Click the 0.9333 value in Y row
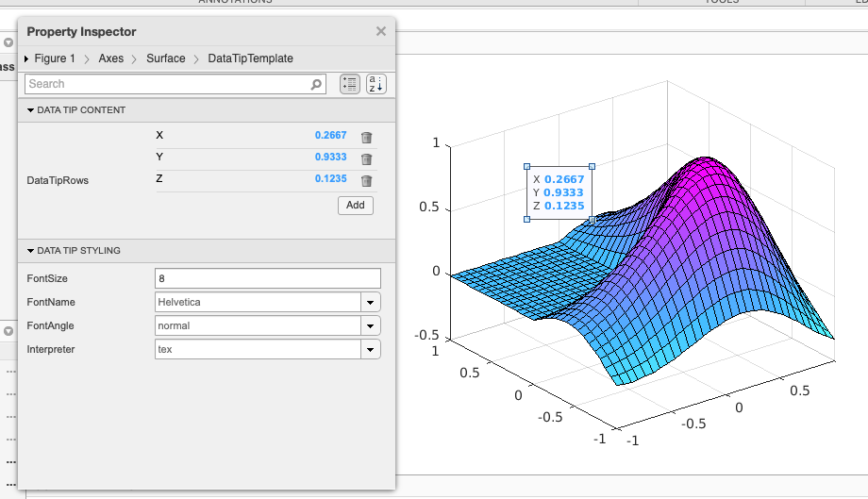 click(330, 158)
